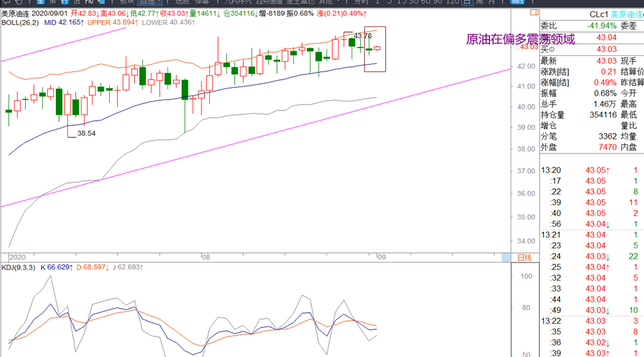Screen dimensions: 644x357
Task: Click the 2020 year marker on time axis
Action: 17,257
